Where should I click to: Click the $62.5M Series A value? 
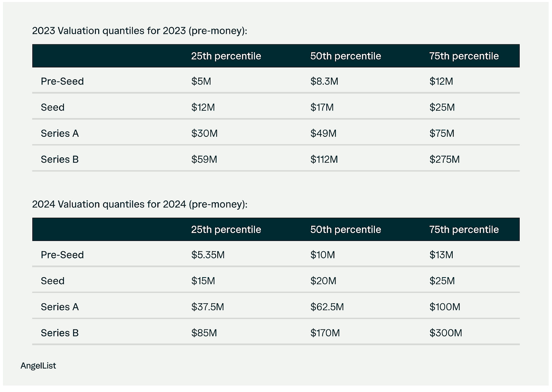pos(327,307)
